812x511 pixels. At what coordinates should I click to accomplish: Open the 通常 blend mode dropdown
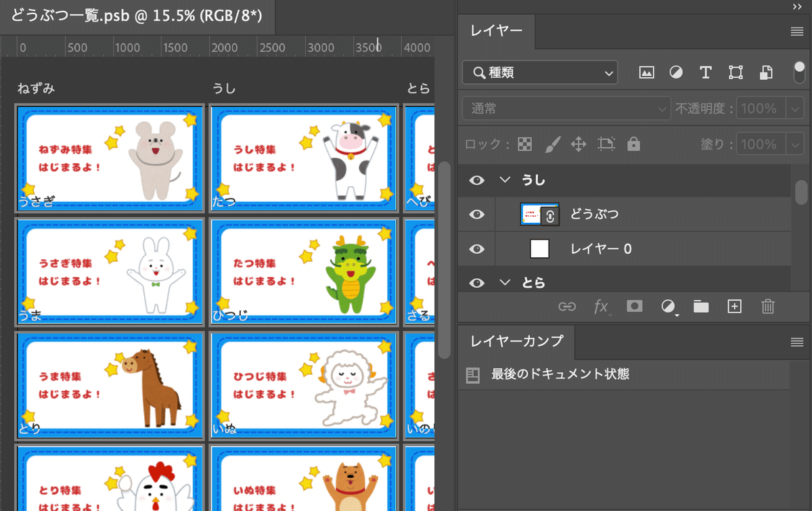(x=566, y=108)
